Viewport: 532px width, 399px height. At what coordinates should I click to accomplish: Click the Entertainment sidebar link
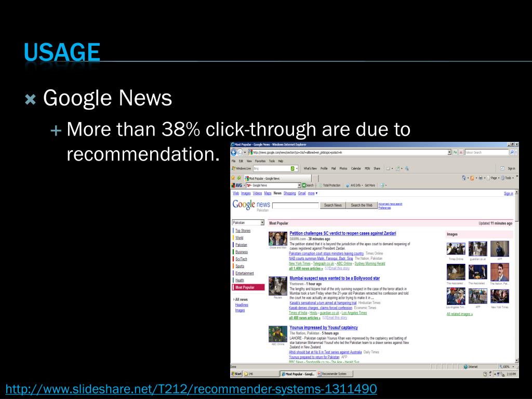[x=245, y=273]
